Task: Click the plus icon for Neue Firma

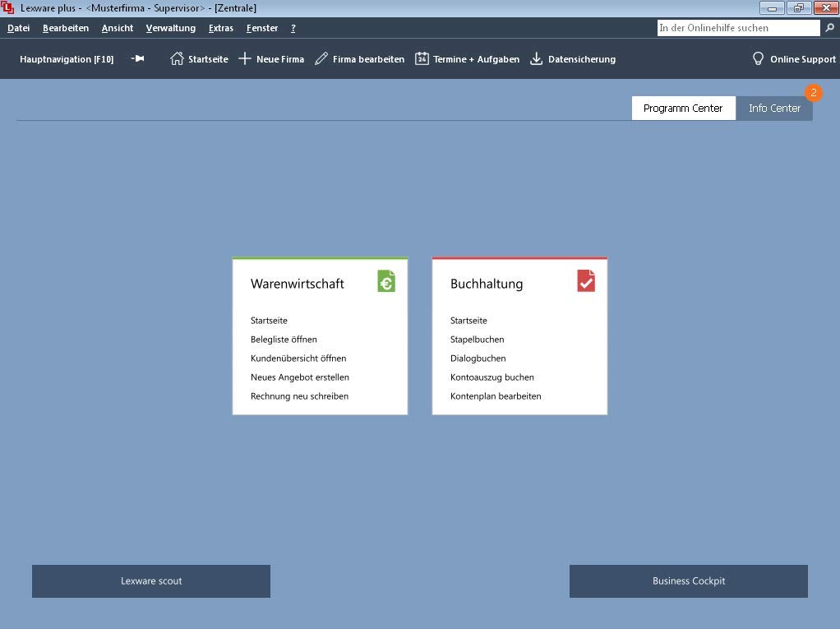Action: click(244, 58)
